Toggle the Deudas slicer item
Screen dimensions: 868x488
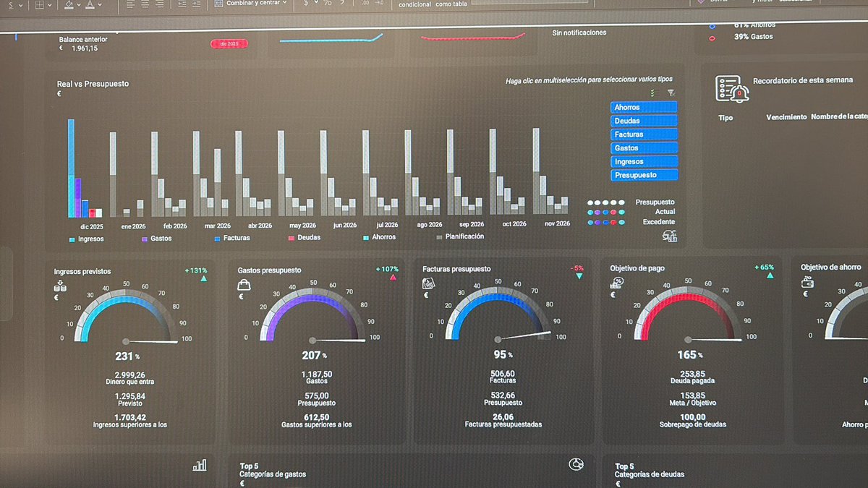pyautogui.click(x=644, y=121)
